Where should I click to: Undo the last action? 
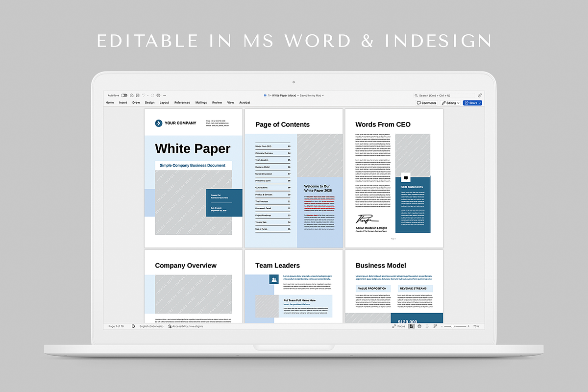pos(144,96)
